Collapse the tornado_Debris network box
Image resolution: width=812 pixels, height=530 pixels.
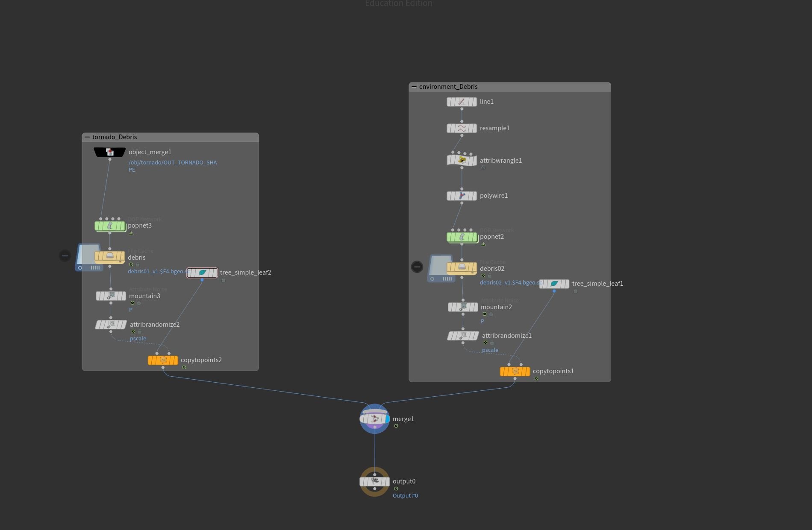(87, 137)
